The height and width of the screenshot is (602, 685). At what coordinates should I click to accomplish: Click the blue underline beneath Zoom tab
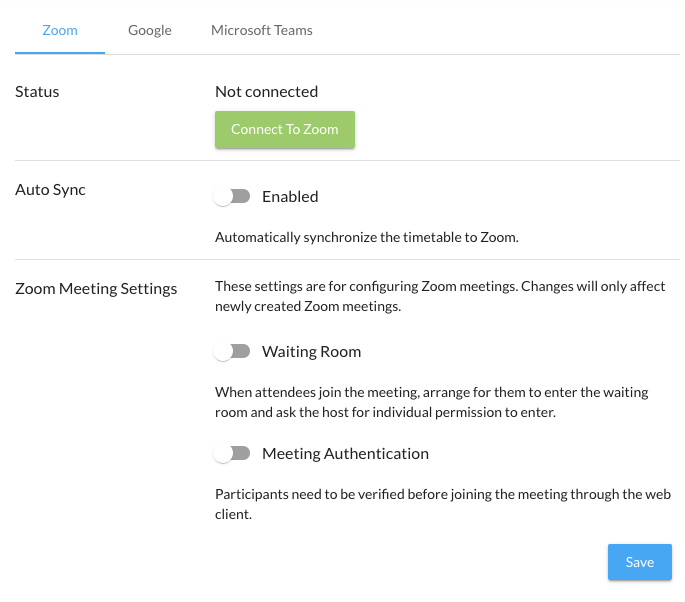(60, 53)
